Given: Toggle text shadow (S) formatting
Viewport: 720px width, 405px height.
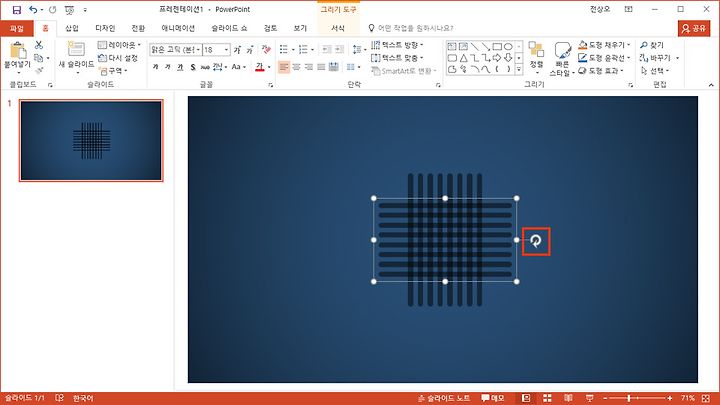Looking at the screenshot, I should pyautogui.click(x=193, y=67).
